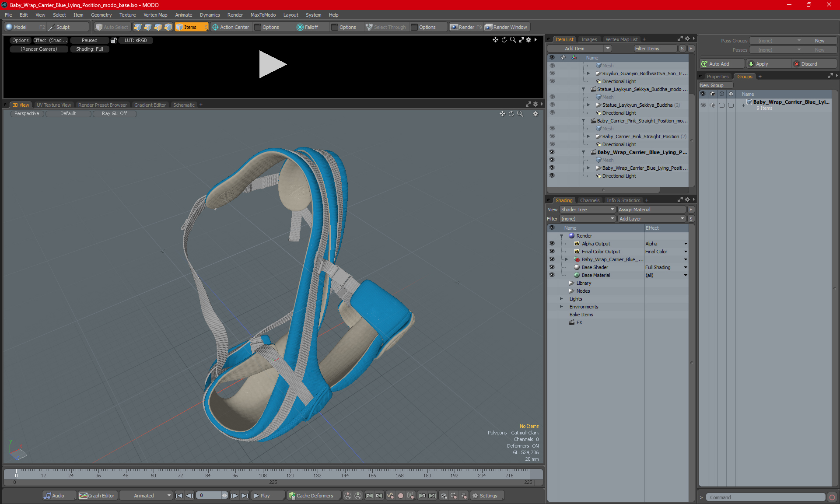Viewport: 840px width, 504px height.
Task: Toggle visibility of Baby_Wrap_Carrier_Blue_Lying_P scene
Action: tap(552, 152)
